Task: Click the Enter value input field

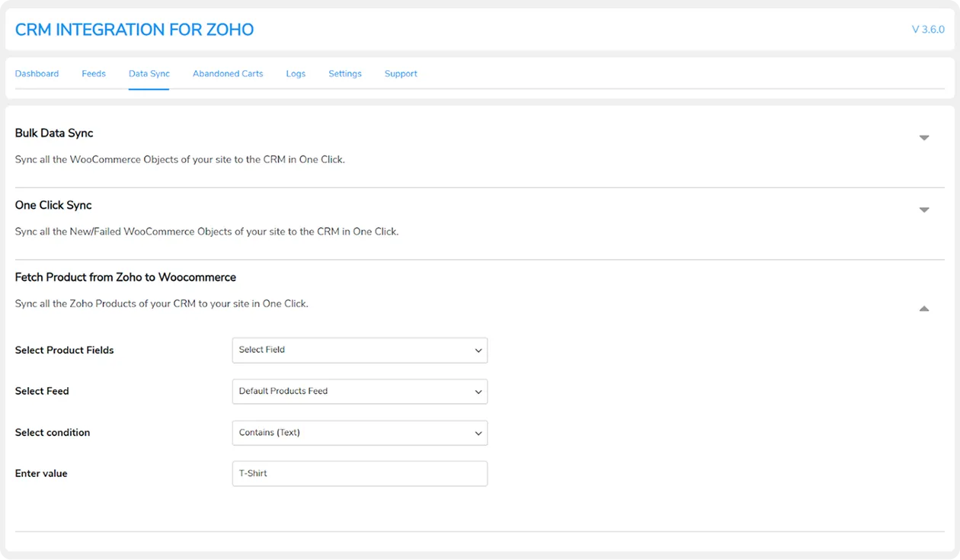Action: (360, 474)
